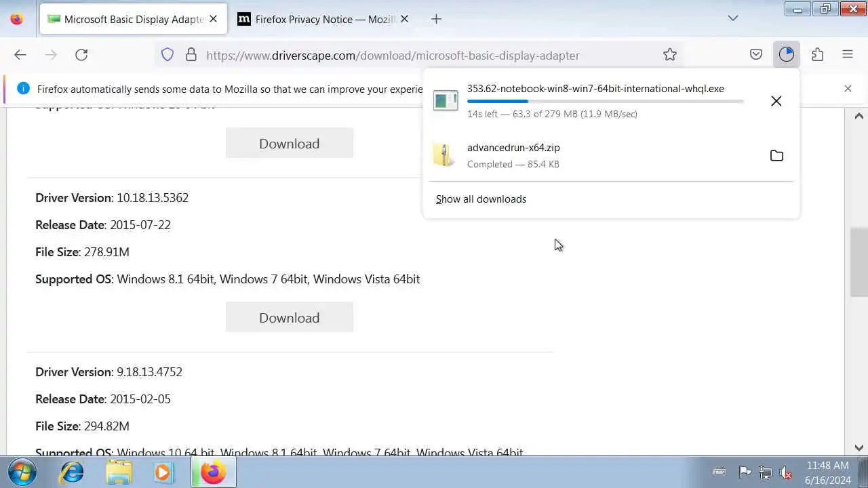
Task: Open the volume tray icon
Action: [786, 472]
